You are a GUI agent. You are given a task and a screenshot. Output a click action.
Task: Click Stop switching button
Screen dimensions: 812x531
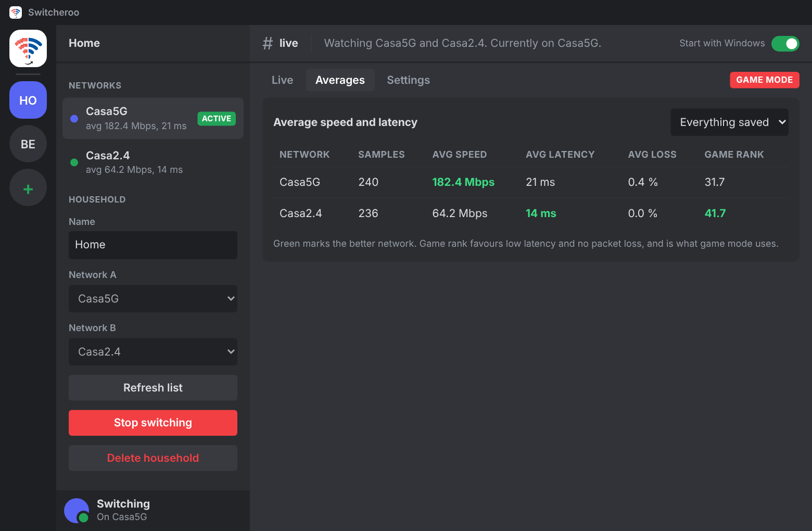click(153, 423)
